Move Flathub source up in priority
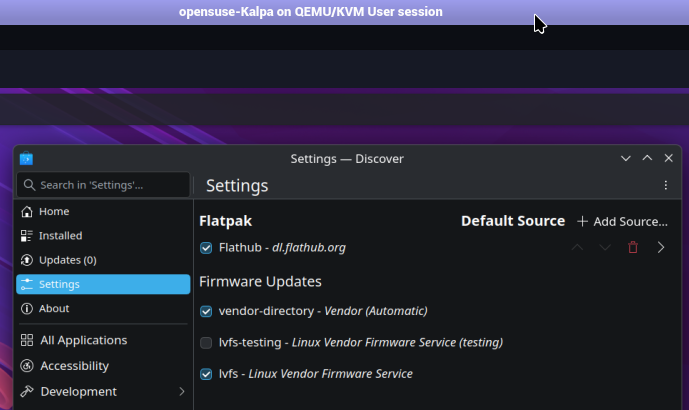This screenshot has width=689, height=410. point(577,247)
